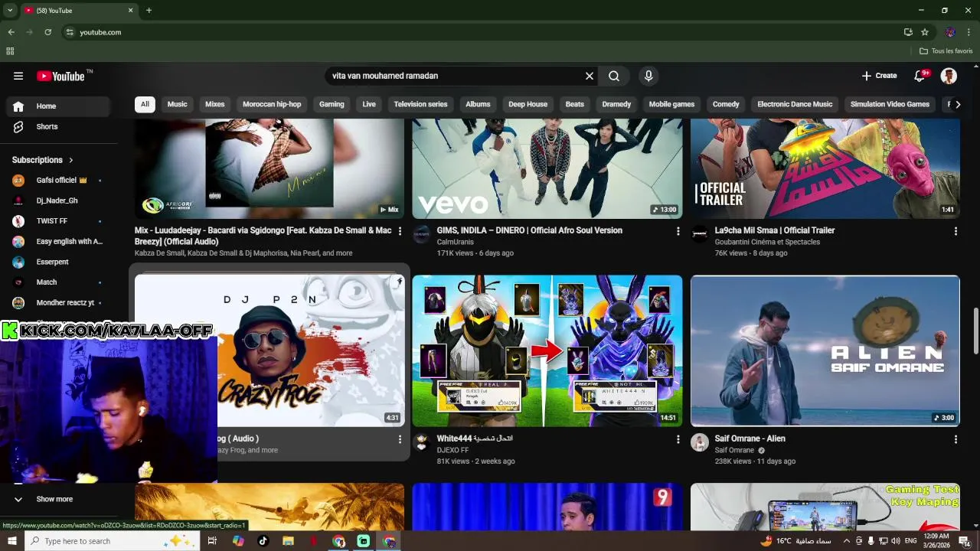
Task: Open more options for La9cha Mil Smaa trailer
Action: [x=955, y=231]
